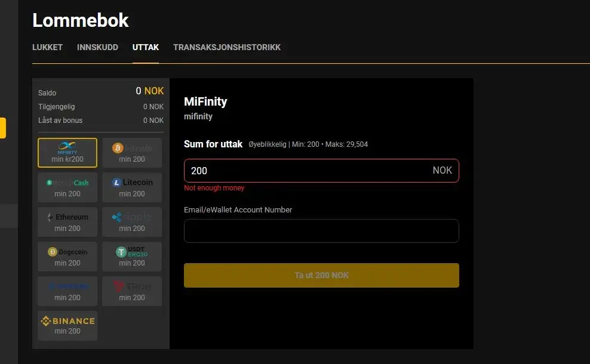Click the Email/eWallet Account Number field

[x=321, y=231]
